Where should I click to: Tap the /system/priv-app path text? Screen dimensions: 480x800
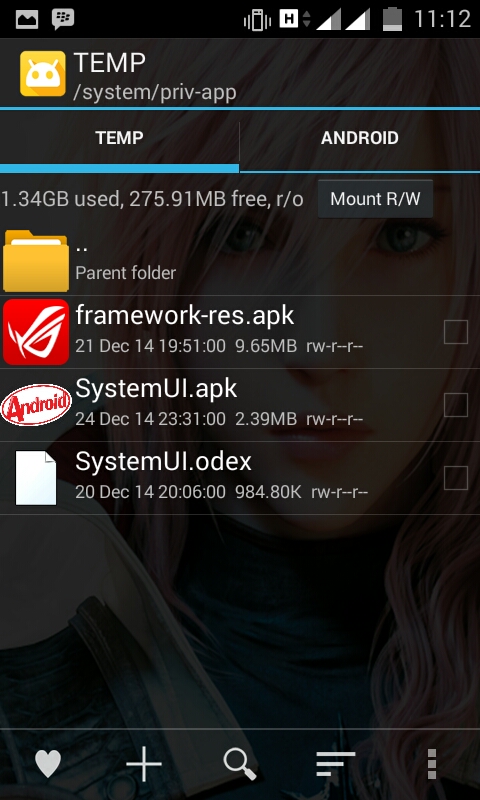(155, 92)
